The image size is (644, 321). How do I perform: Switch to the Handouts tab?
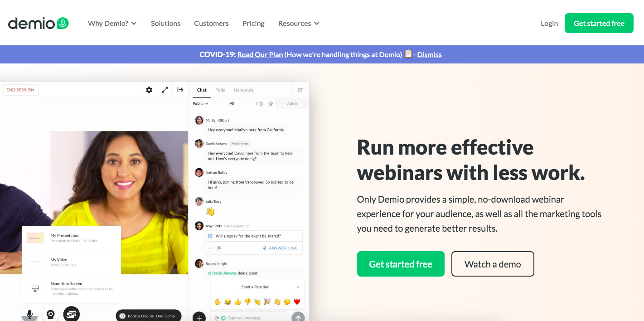pyautogui.click(x=244, y=90)
